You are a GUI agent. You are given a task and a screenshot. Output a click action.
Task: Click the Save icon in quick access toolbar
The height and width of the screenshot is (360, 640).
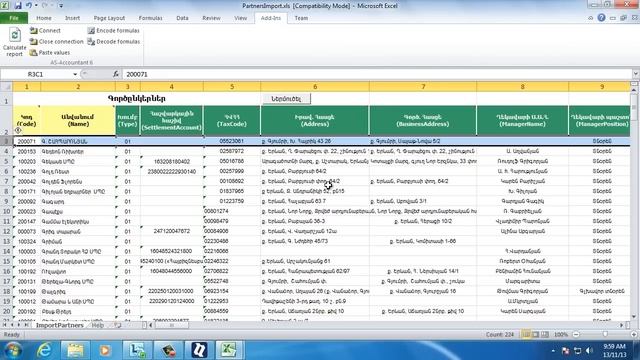(18, 6)
